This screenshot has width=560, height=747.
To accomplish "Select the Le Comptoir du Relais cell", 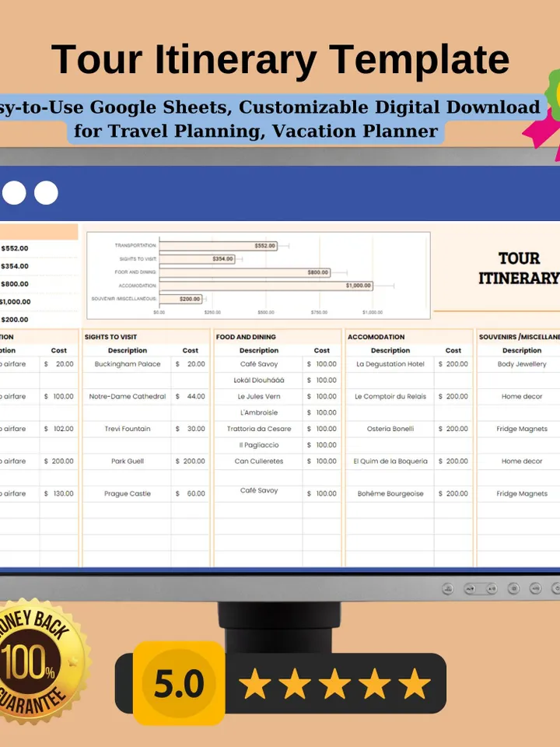I will pyautogui.click(x=390, y=396).
